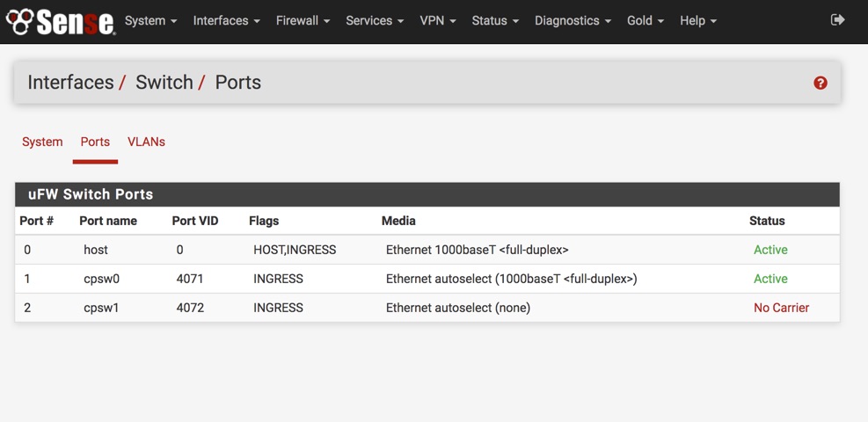Click the logout arrow icon
868x422 pixels.
click(837, 19)
